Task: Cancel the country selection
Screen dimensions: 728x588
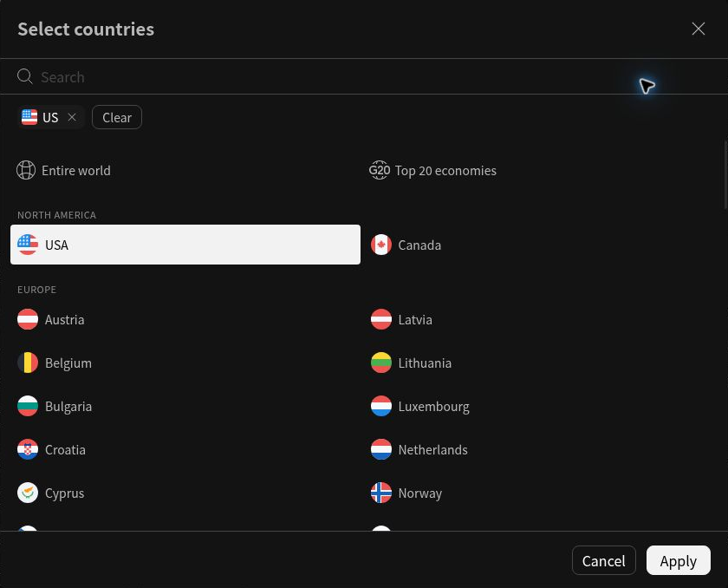Action: (x=603, y=560)
